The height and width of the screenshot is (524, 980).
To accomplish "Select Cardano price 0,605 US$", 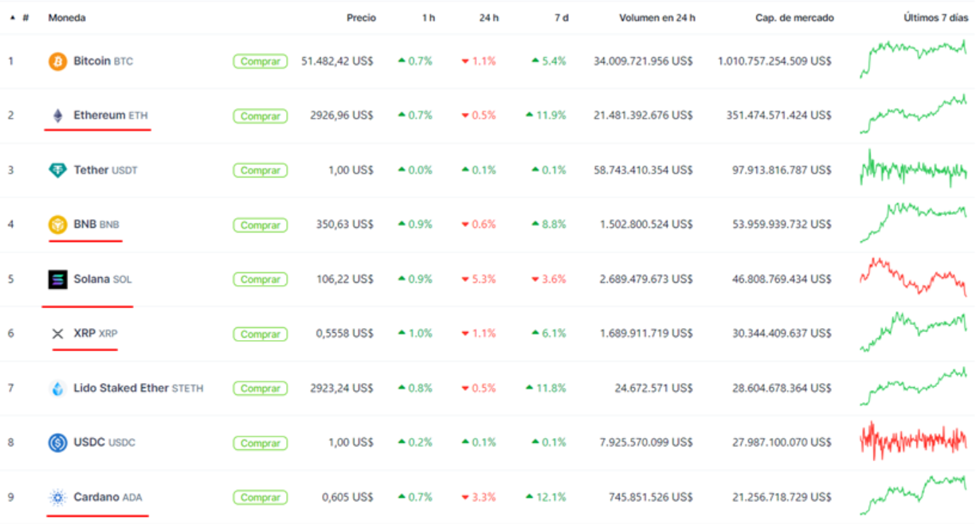I will (348, 498).
